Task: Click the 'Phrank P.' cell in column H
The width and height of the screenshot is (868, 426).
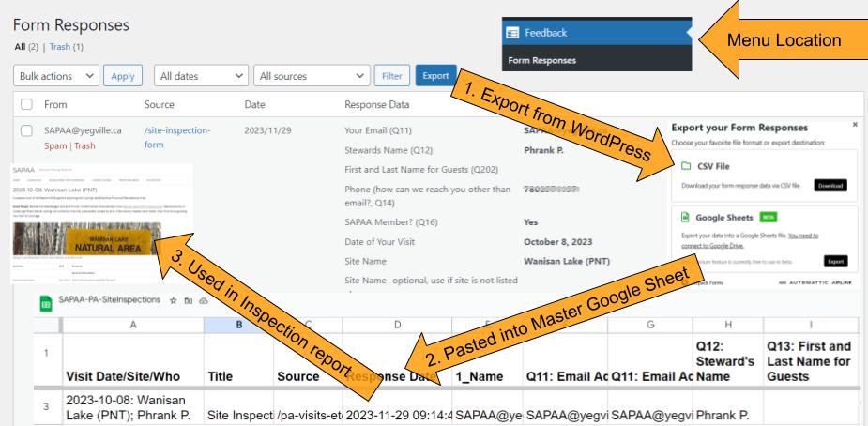Action: 727,408
